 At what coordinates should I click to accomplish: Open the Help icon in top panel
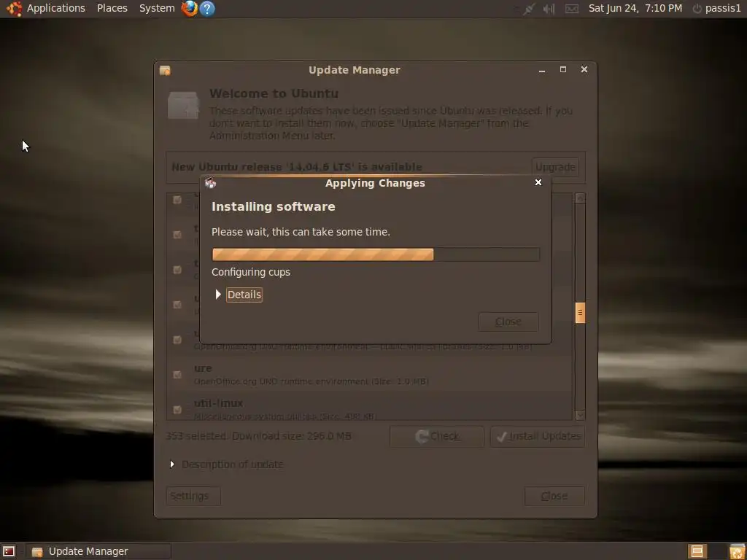[x=206, y=8]
